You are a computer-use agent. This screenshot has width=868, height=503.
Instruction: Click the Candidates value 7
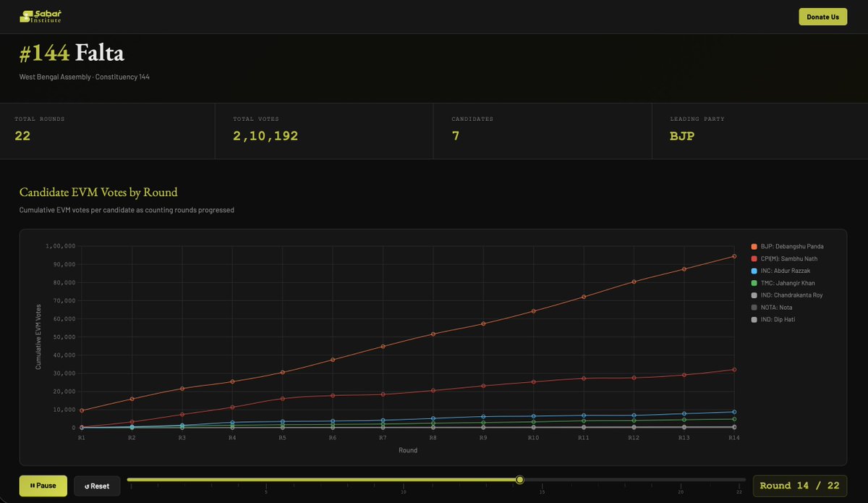456,135
